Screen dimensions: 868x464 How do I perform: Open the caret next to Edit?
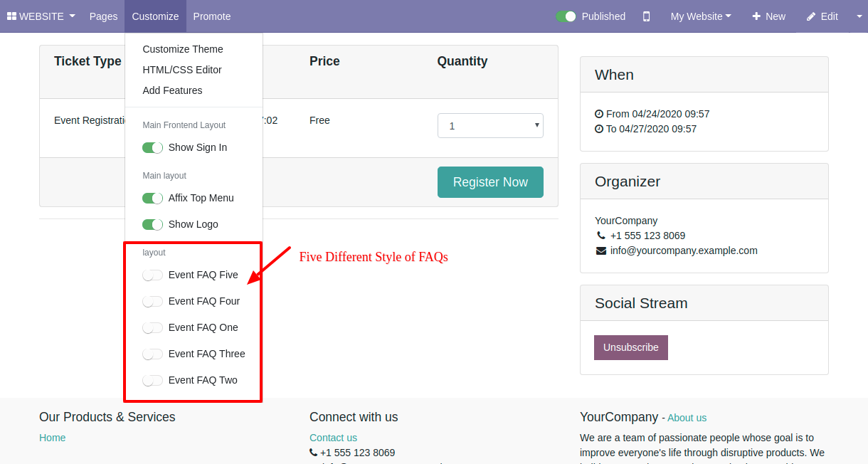[859, 16]
